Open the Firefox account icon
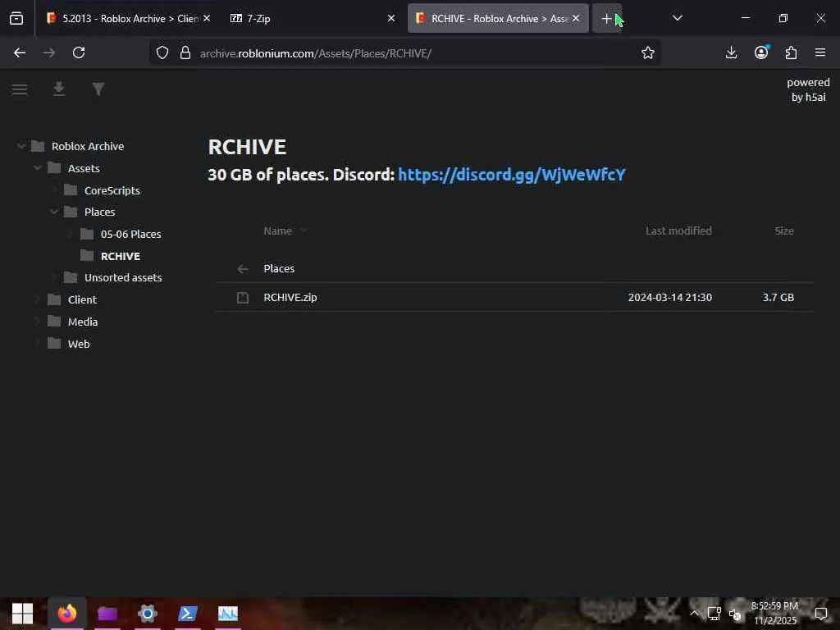This screenshot has width=840, height=630. pyautogui.click(x=761, y=52)
